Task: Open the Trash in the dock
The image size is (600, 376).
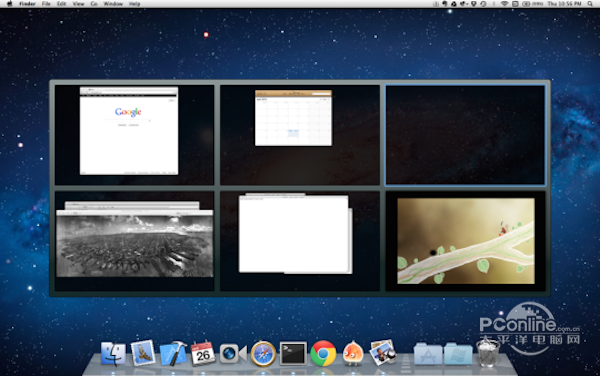Action: pyautogui.click(x=488, y=353)
